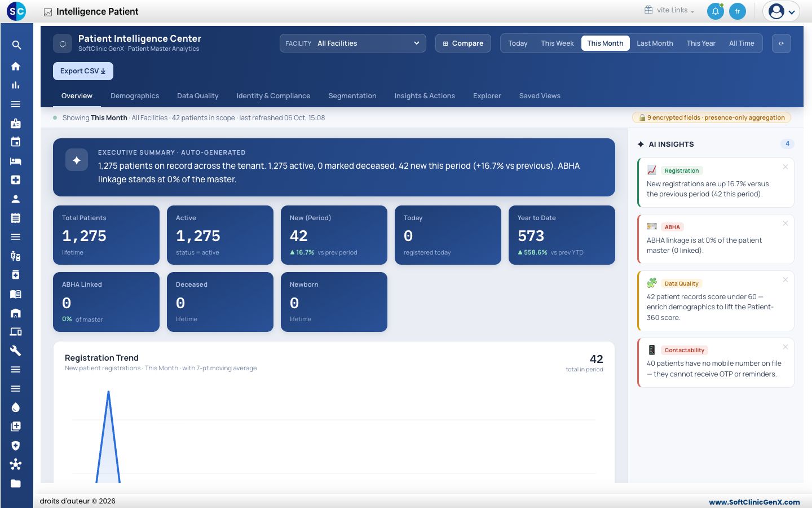Click the refresh icon beside All Time
The height and width of the screenshot is (508, 812).
[781, 43]
